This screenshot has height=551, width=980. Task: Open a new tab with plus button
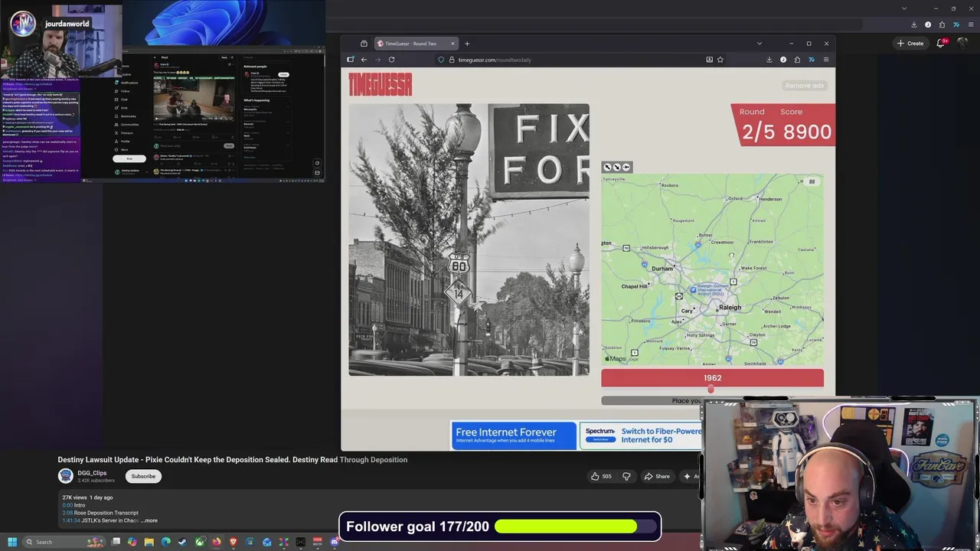[x=467, y=44]
